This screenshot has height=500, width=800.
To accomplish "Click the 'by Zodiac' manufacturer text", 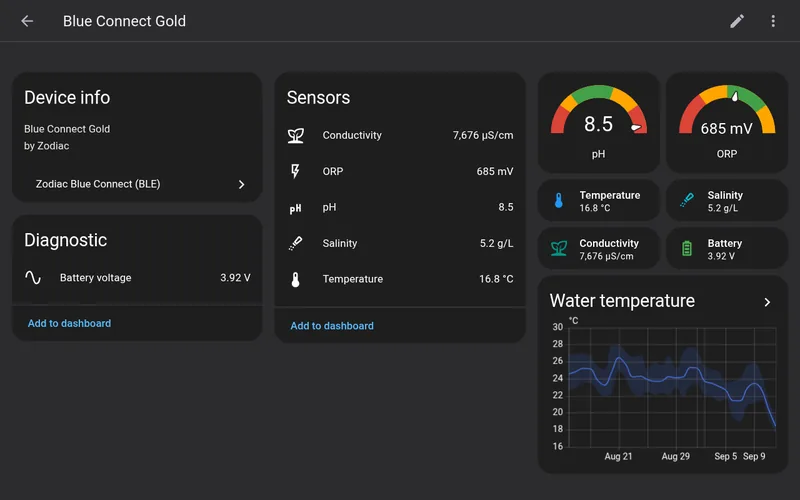I will 46,146.
